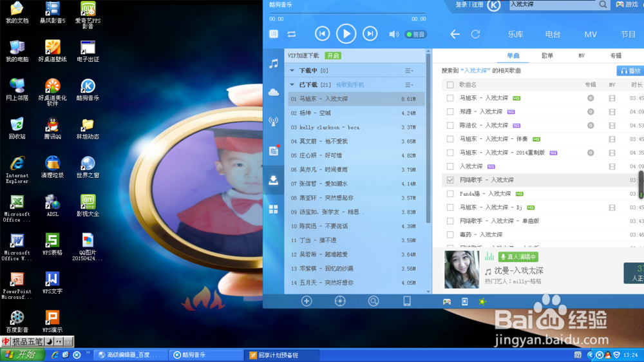644x362 pixels.
Task: Open menu dropdown for 下载中 section
Action: click(409, 71)
